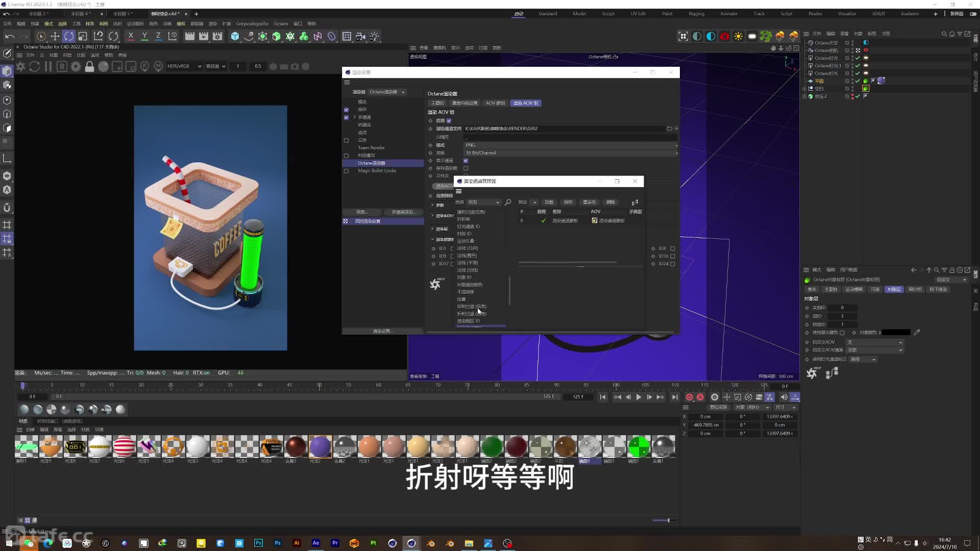Screen dimensions: 980x551
Task: Click the light bulb icon in top toolbar
Action: click(374, 36)
